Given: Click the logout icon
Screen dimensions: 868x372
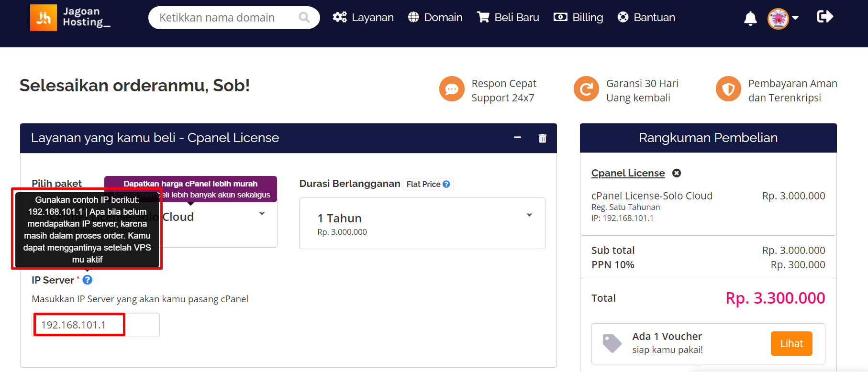Looking at the screenshot, I should tap(825, 17).
